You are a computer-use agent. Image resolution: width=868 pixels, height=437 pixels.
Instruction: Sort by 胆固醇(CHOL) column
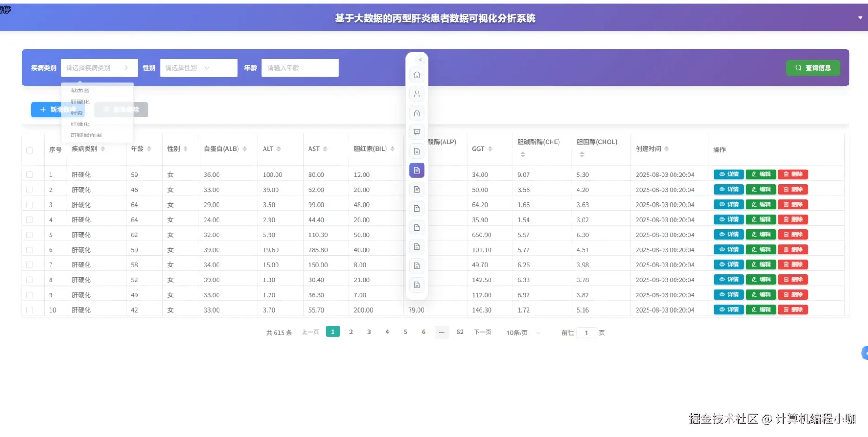582,155
